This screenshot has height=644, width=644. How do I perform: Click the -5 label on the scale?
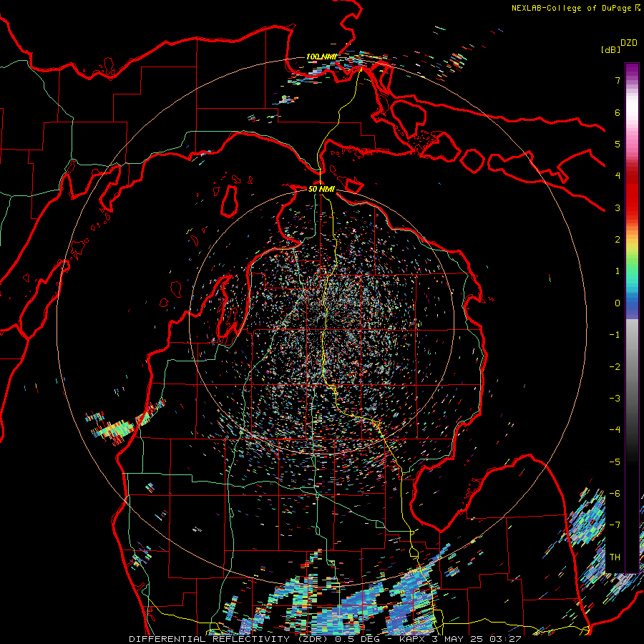pos(615,462)
